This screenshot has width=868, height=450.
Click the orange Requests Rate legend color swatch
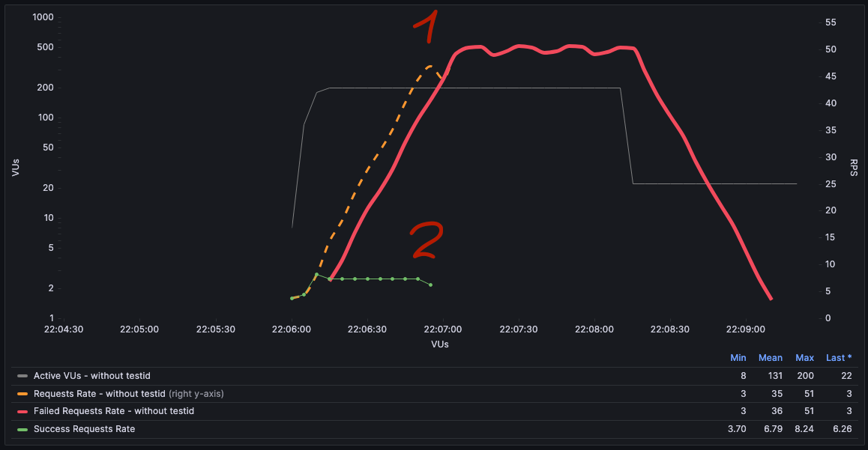22,394
